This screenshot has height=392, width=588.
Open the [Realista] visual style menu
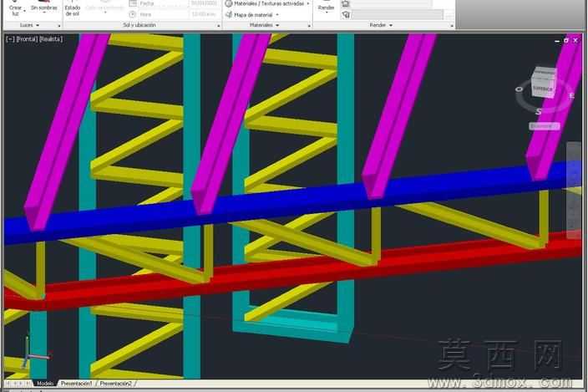51,39
